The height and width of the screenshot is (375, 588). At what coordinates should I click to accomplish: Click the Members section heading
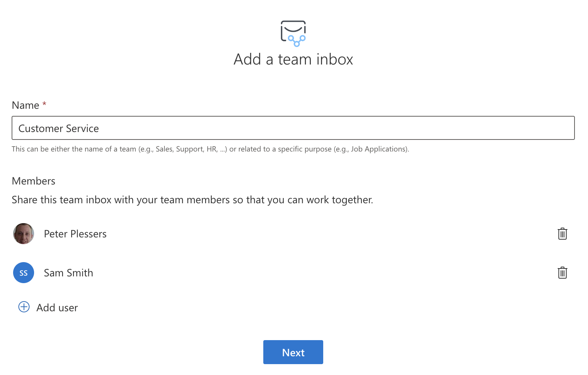point(34,181)
